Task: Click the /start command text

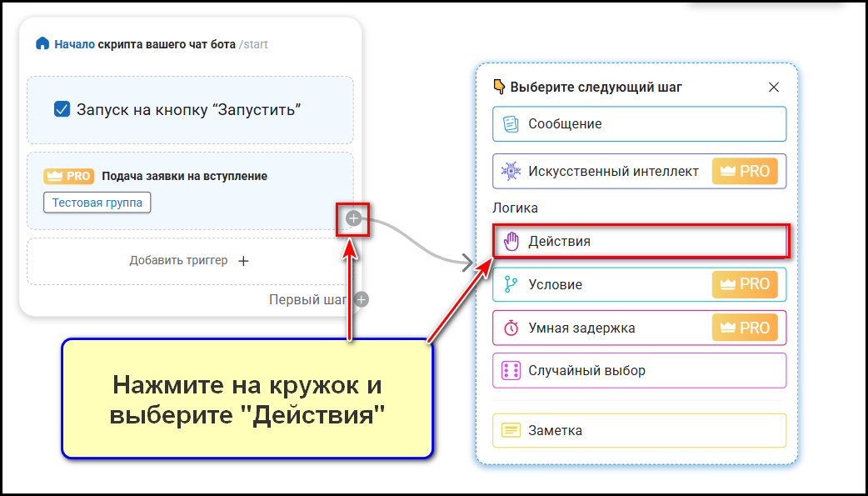Action: [x=253, y=44]
